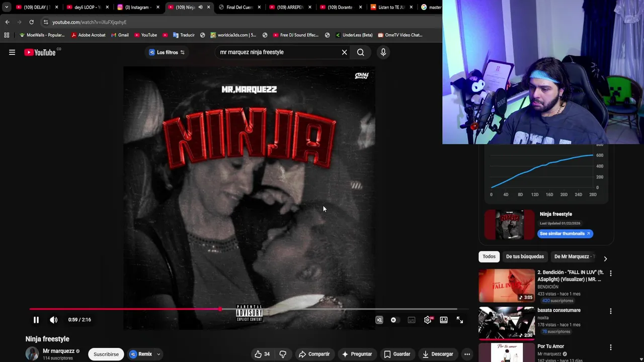This screenshot has width=644, height=362.
Task: Open Adobe Acrobat bookmark
Action: click(89, 35)
